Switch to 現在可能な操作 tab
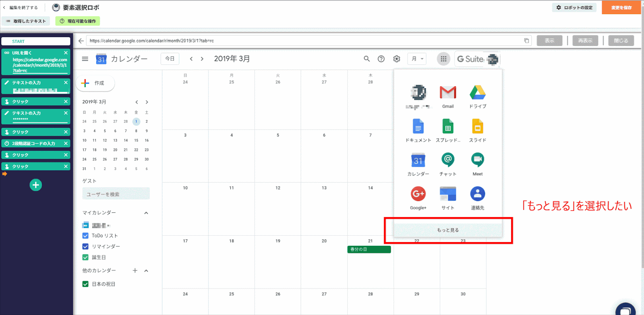 pyautogui.click(x=78, y=21)
